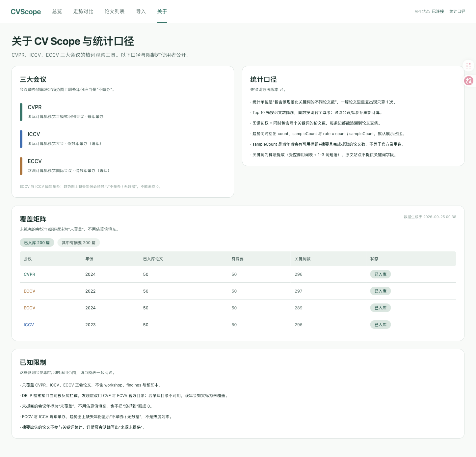
Task: Click the 其中有摘要 200 篇 chip
Action: coord(79,243)
